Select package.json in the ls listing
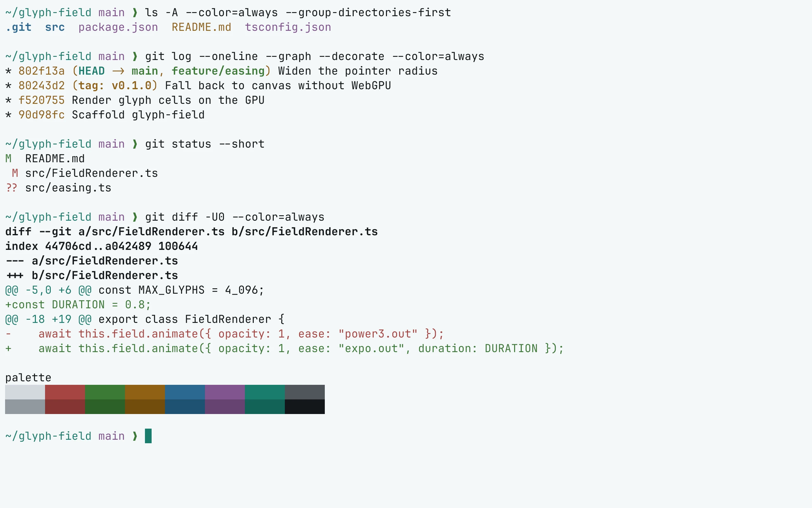812x508 pixels. tap(118, 27)
